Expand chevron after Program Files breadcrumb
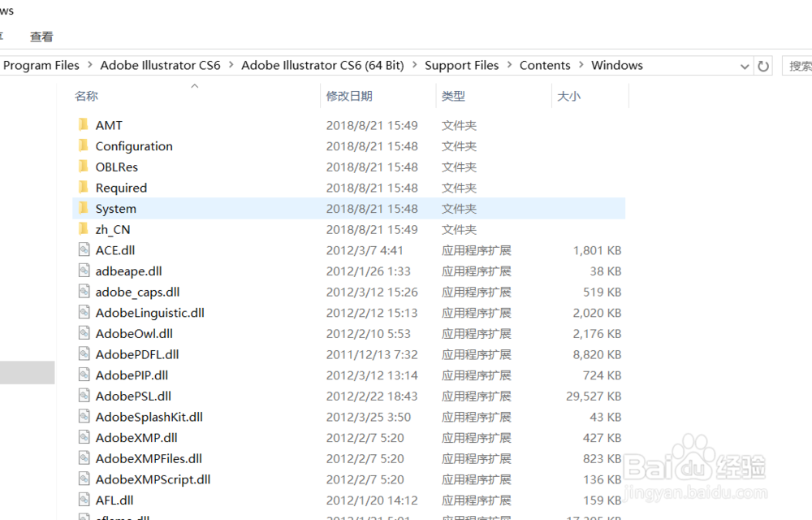The height and width of the screenshot is (520, 812). click(x=90, y=65)
